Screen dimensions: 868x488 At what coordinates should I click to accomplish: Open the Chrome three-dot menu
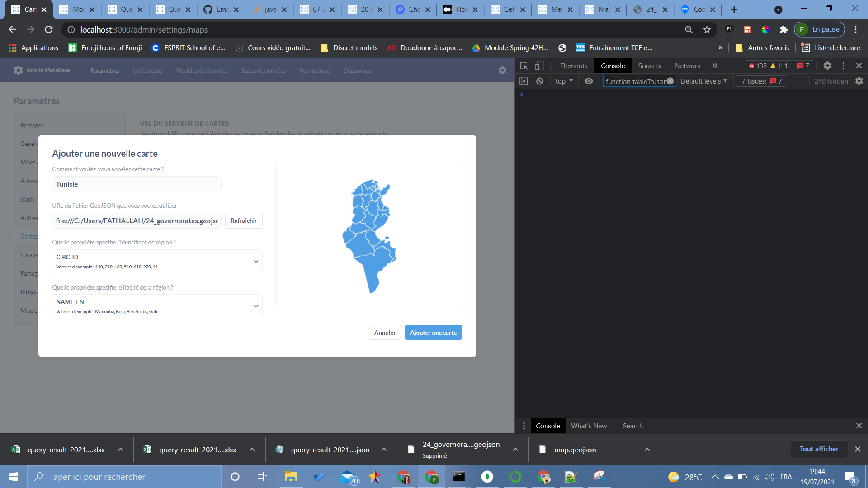[855, 30]
